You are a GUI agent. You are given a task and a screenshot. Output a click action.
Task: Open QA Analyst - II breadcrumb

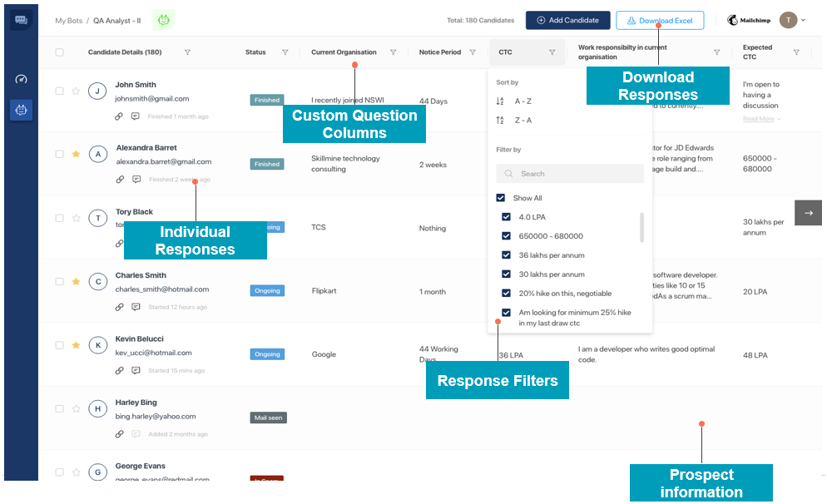click(117, 21)
